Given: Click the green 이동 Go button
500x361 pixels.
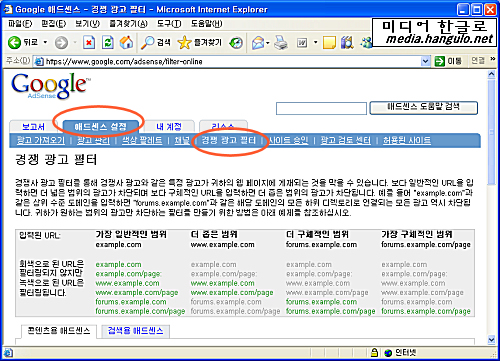Looking at the screenshot, I should click(448, 61).
